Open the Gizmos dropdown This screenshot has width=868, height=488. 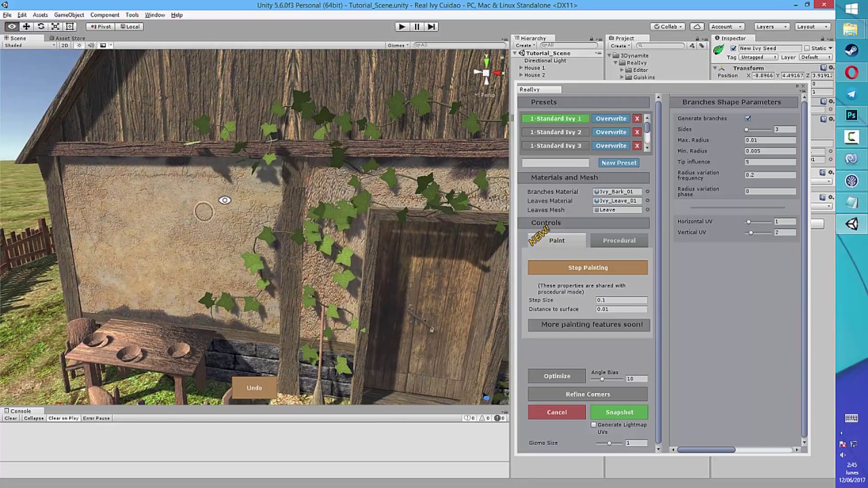[398, 45]
